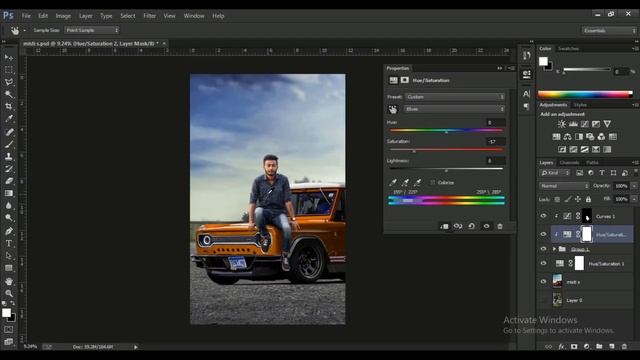Click the Properties targeted adjustment hand icon
The height and width of the screenshot is (360, 640).
(393, 109)
